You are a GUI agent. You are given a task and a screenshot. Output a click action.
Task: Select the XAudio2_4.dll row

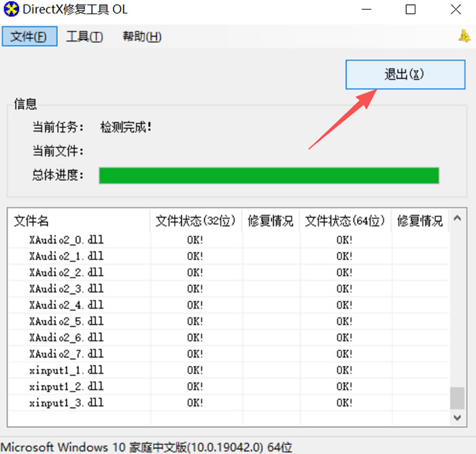228,305
